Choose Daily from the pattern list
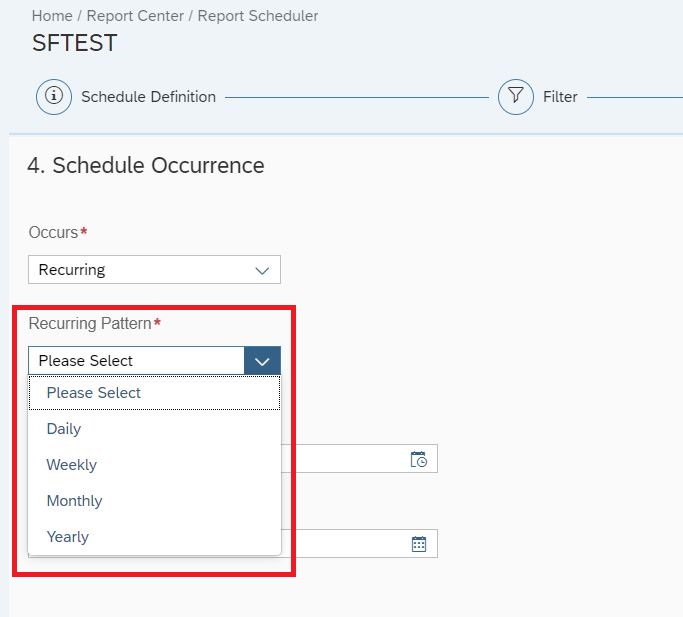The width and height of the screenshot is (683, 617). pos(154,429)
